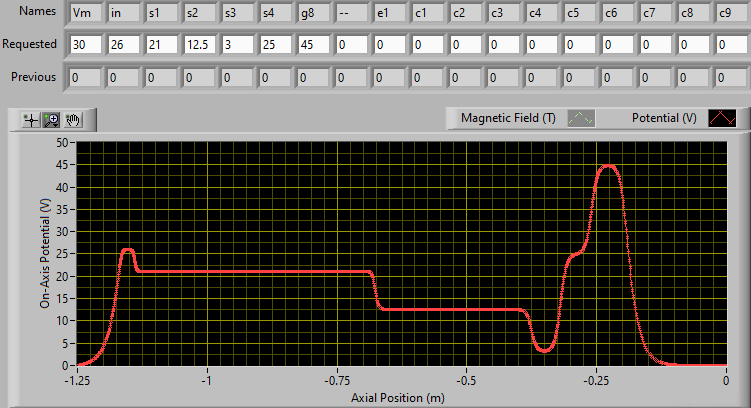This screenshot has width=751, height=408.
Task: Select the s4 name field
Action: (276, 13)
